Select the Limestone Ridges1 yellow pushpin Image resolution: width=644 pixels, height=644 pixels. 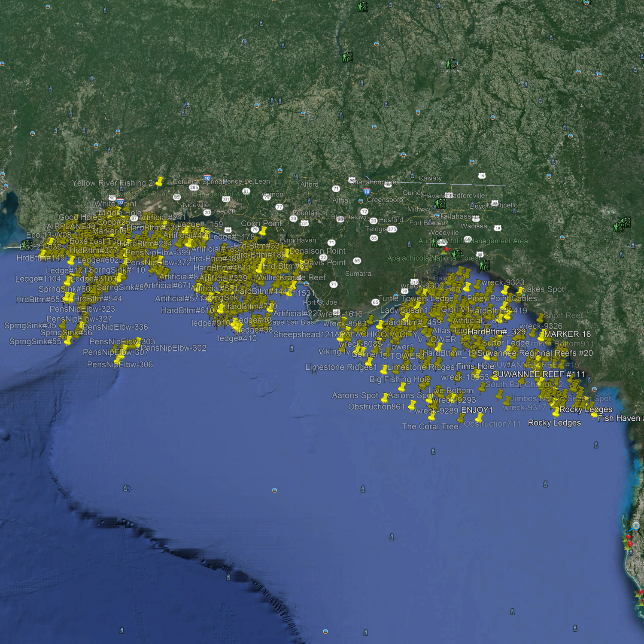pos(384,369)
